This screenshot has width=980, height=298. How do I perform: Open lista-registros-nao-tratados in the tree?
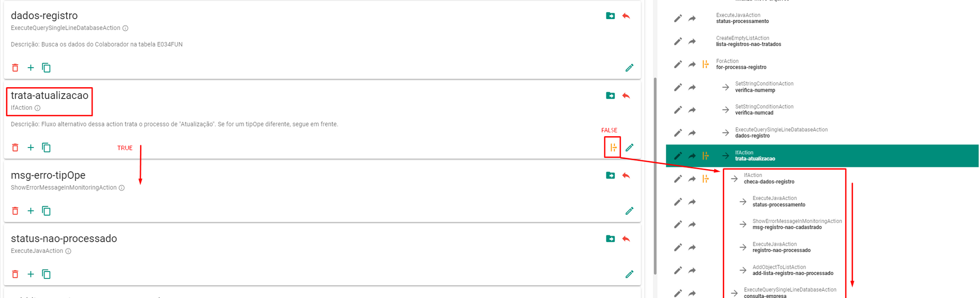(748, 44)
